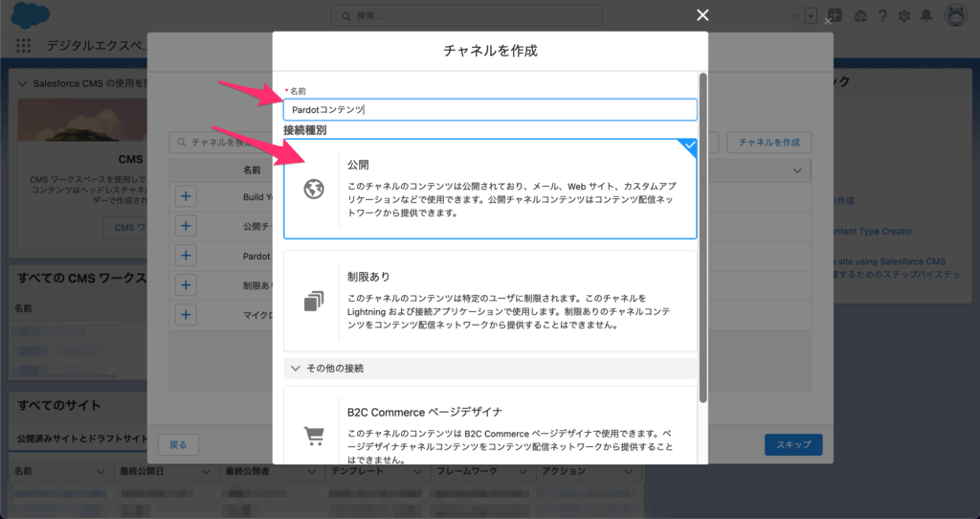Click the 公開済みサイトとドラフトサイト tab
The height and width of the screenshot is (519, 980).
82,439
